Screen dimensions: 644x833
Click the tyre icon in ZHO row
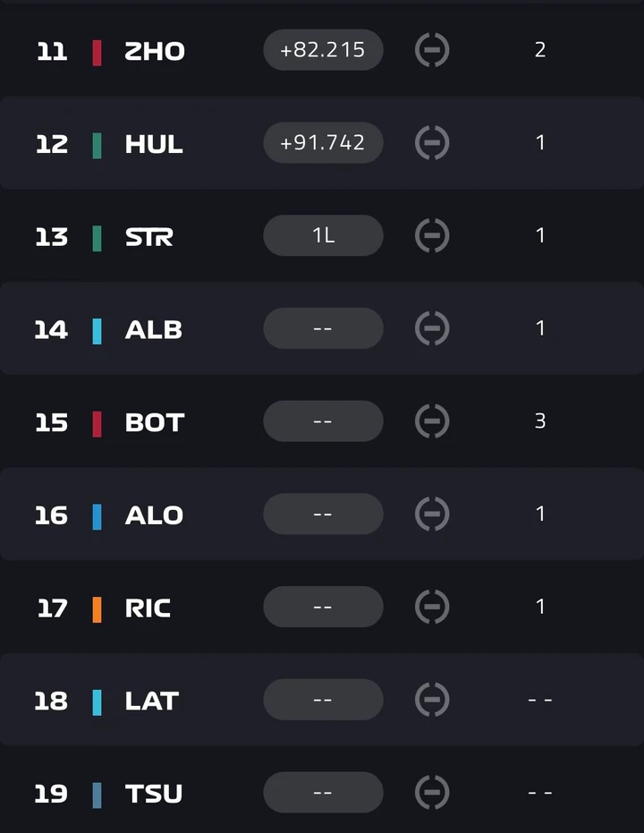point(432,50)
